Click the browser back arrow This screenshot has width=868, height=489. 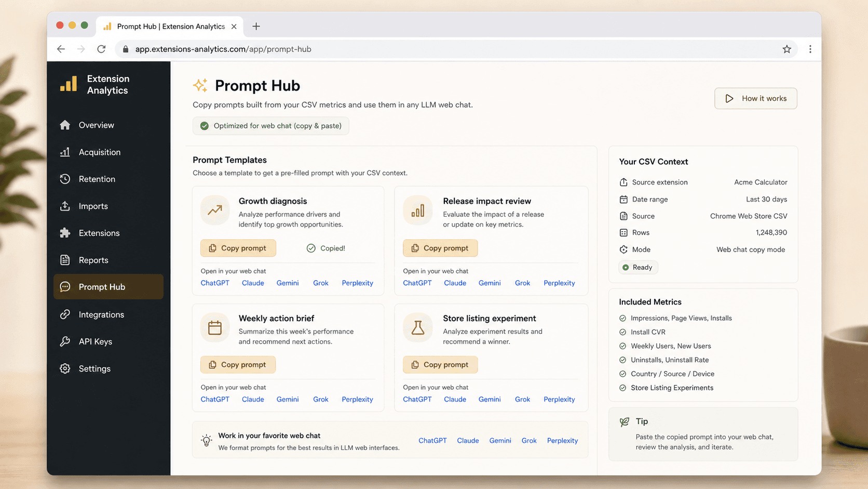61,49
